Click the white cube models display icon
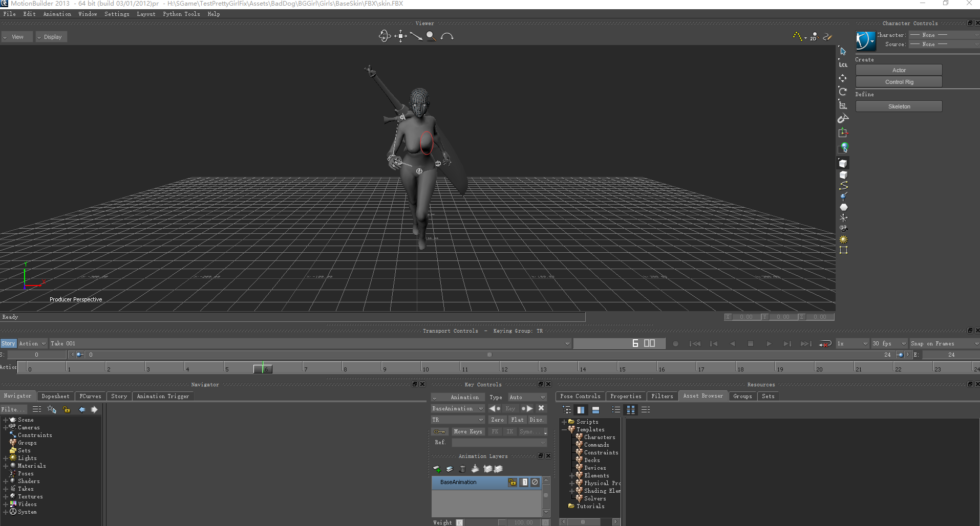980x526 pixels. [x=843, y=163]
